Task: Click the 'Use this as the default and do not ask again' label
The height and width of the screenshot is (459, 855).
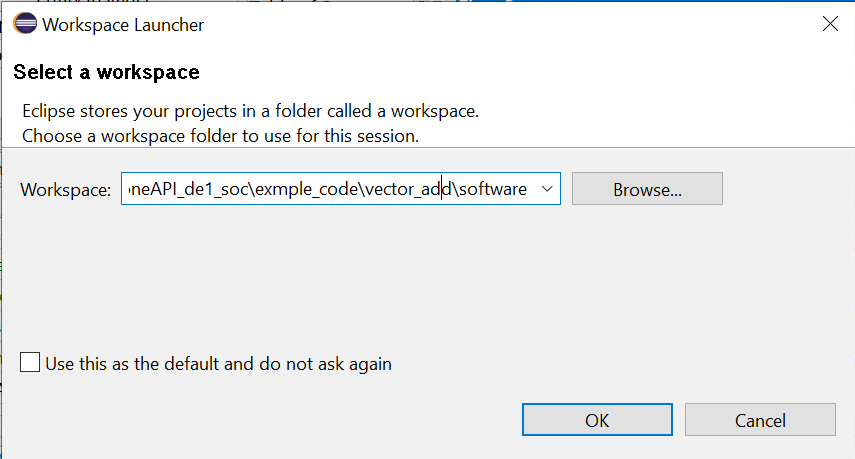Action: [x=219, y=364]
